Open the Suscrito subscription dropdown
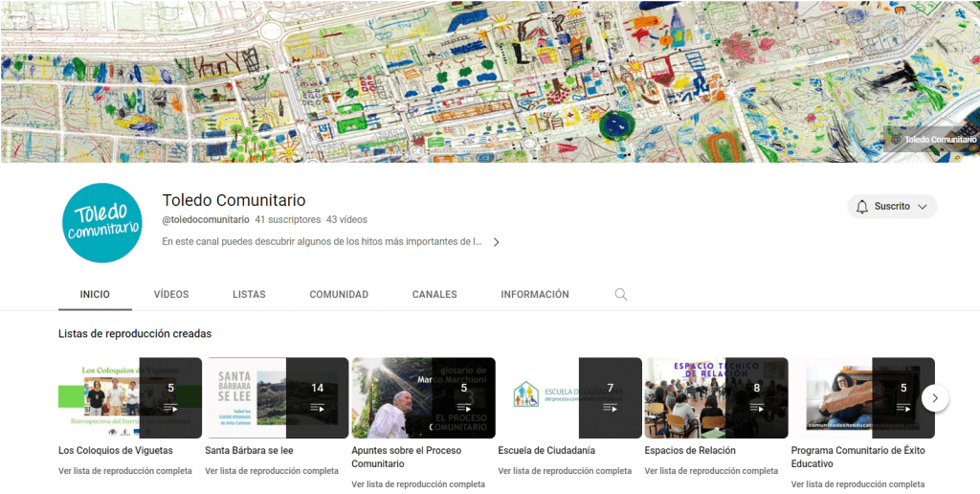 [x=892, y=207]
